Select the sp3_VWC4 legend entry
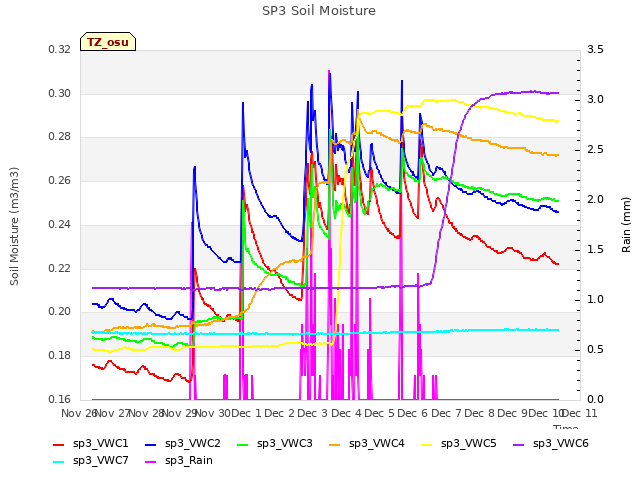 point(367,443)
